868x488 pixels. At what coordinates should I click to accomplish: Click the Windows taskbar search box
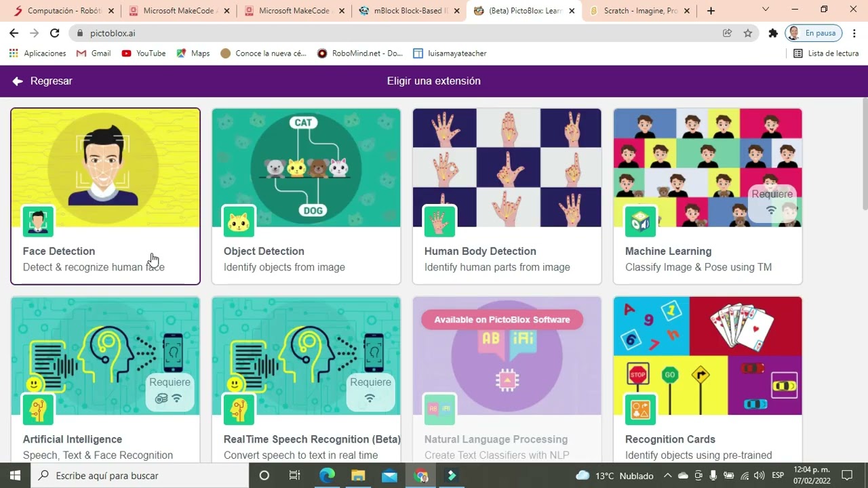click(140, 475)
